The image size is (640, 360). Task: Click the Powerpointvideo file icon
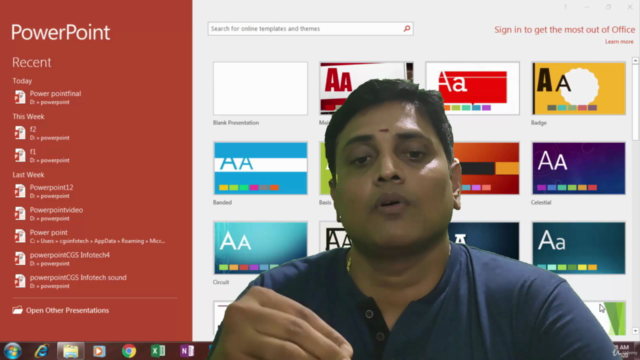(20, 213)
